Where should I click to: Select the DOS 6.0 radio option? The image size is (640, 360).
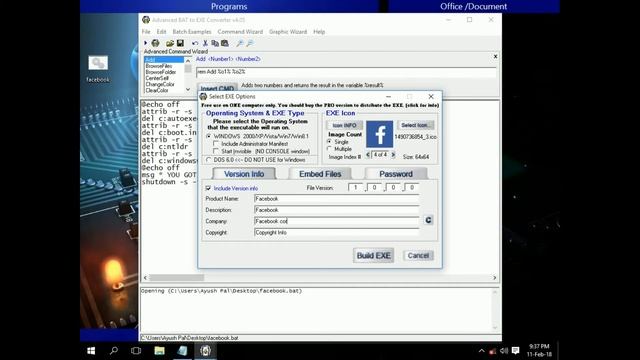click(209, 160)
